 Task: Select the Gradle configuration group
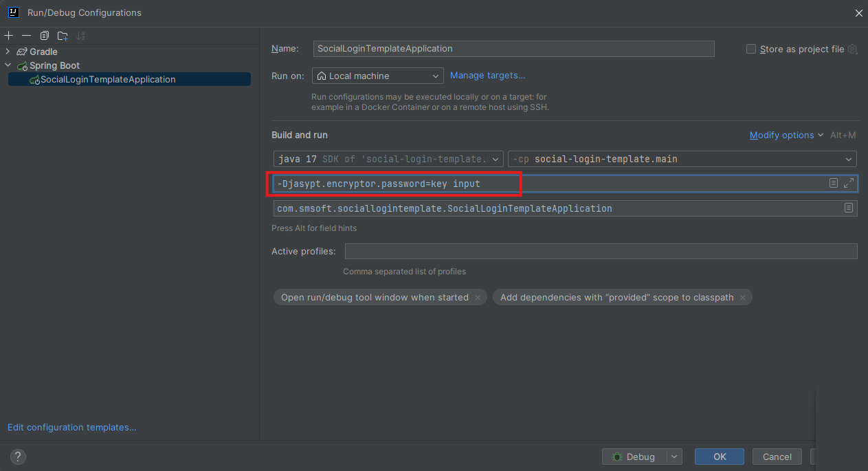(43, 52)
